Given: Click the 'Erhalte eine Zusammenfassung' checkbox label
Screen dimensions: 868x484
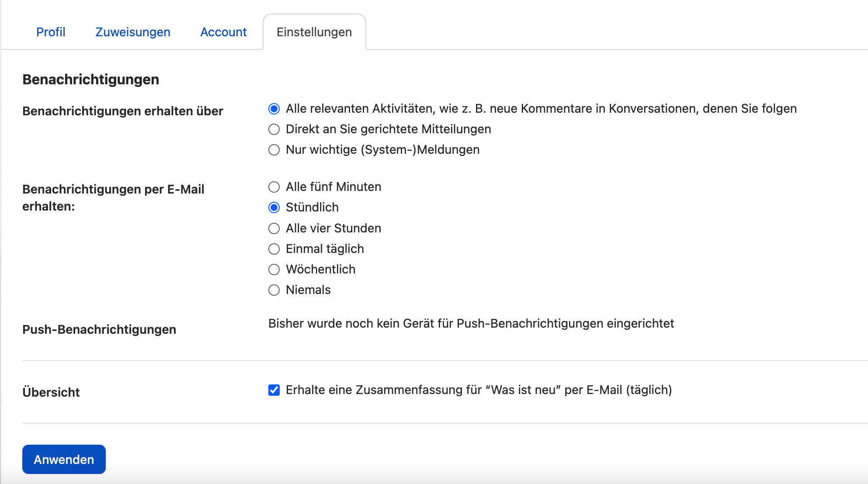Looking at the screenshot, I should 479,390.
